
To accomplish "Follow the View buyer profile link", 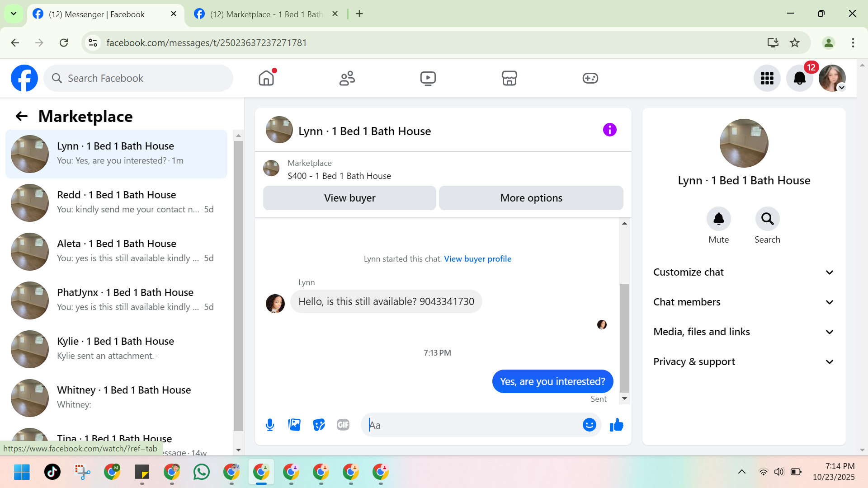I will click(x=477, y=259).
